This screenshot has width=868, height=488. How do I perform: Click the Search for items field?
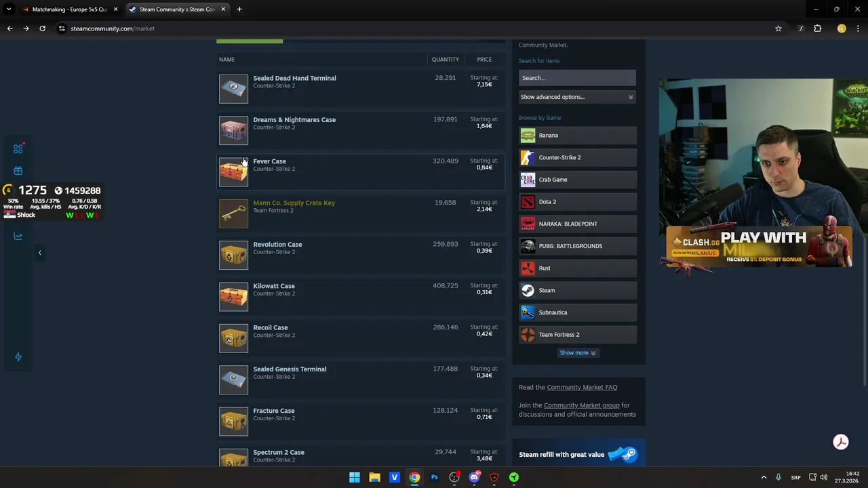577,78
